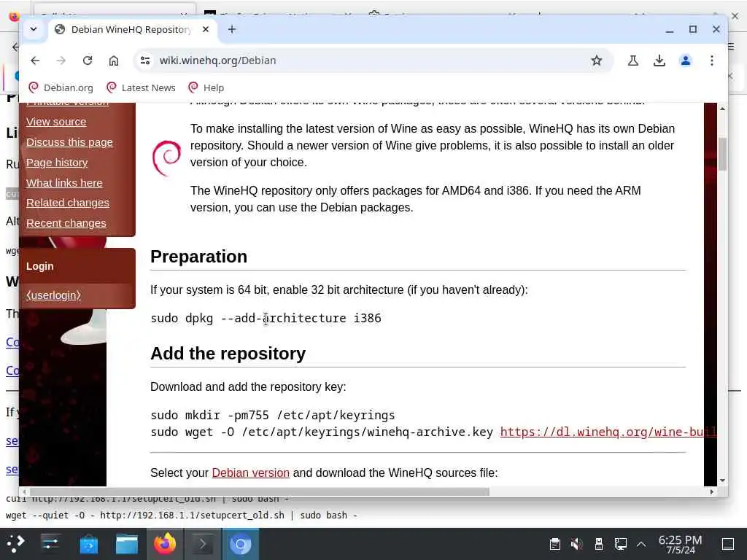Screen dimensions: 747x560
Task: Click the sudo mkdir -pm755 command line
Action: point(273,415)
